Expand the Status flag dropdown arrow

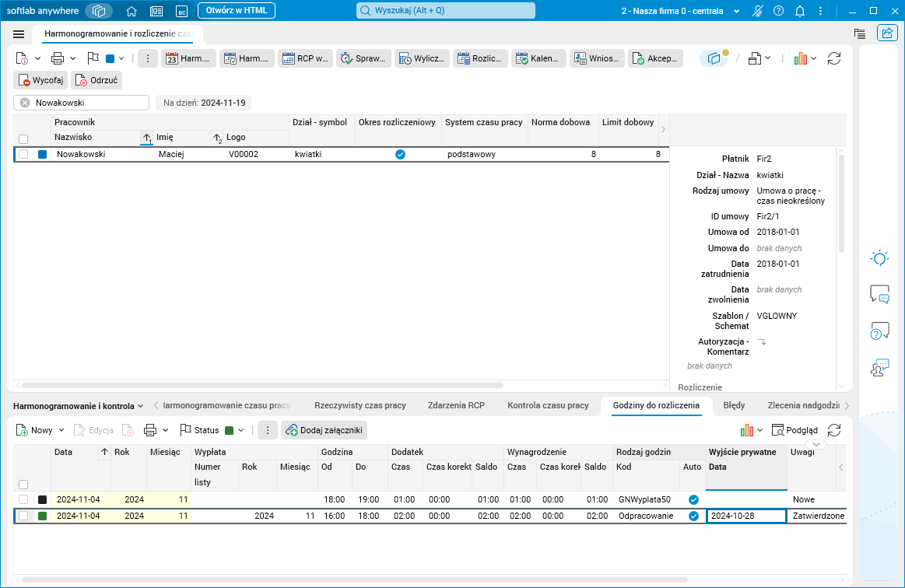coord(240,430)
